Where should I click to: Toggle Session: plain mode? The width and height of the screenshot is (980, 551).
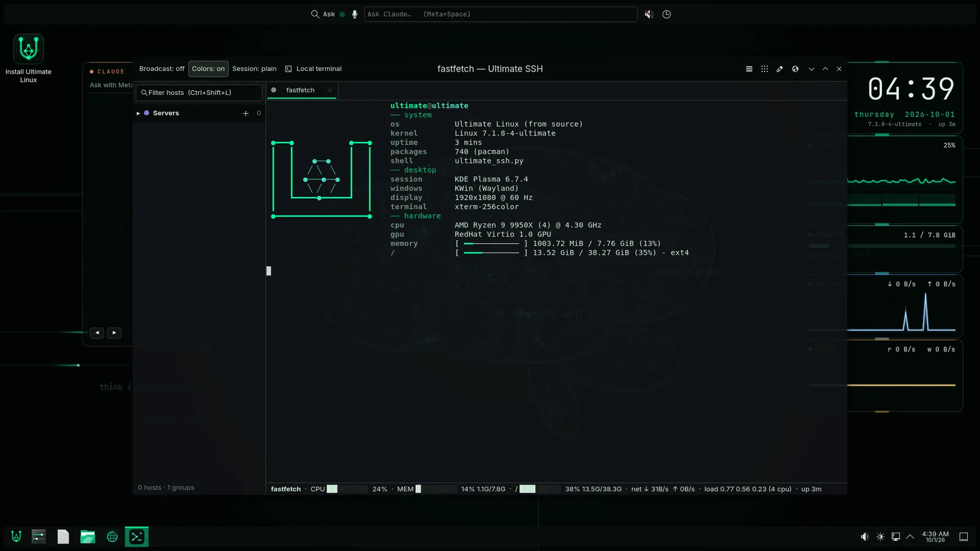click(254, 69)
